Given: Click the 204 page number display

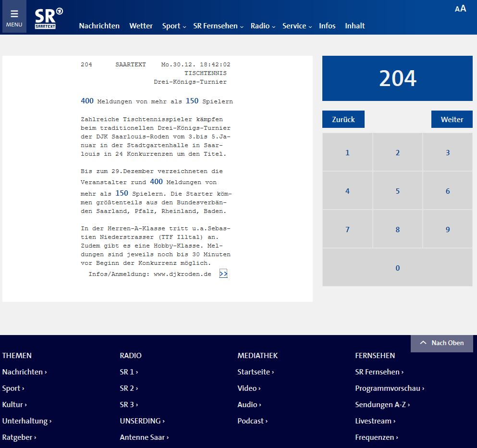Looking at the screenshot, I should [x=397, y=78].
